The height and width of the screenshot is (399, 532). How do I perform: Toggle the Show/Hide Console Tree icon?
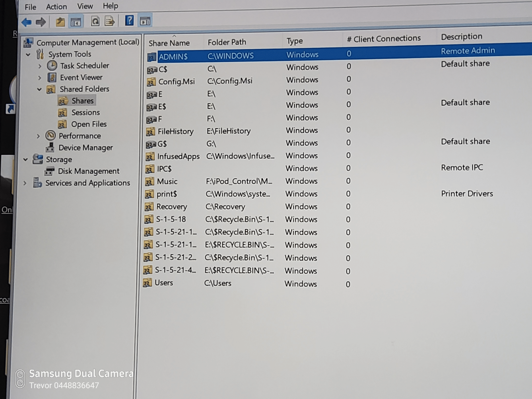click(x=76, y=22)
